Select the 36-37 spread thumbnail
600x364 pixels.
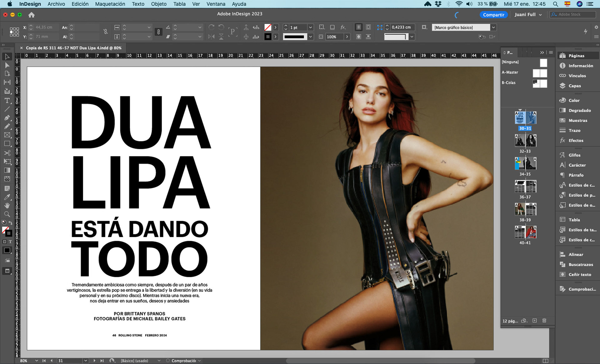point(525,187)
